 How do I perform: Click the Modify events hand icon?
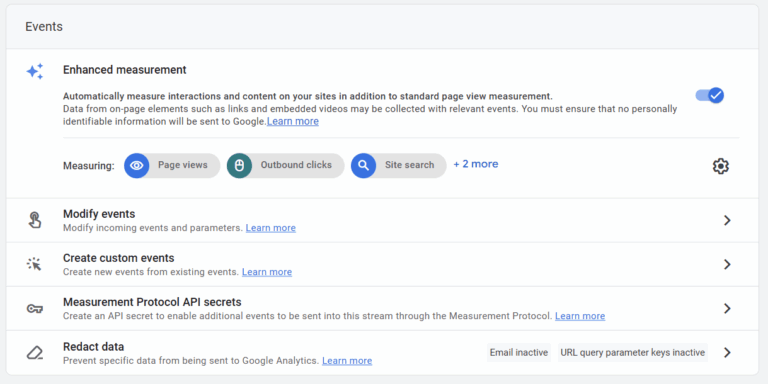coord(35,220)
